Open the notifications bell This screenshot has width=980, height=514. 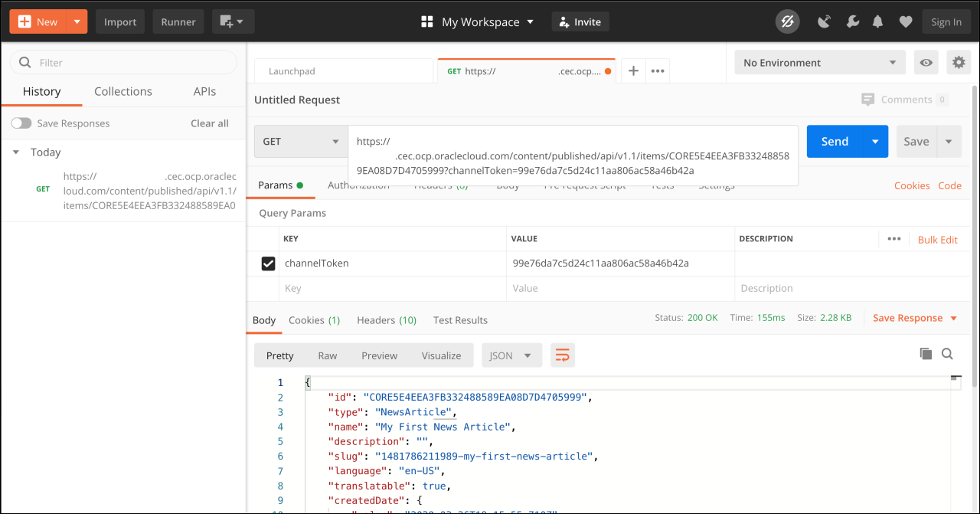coord(878,21)
